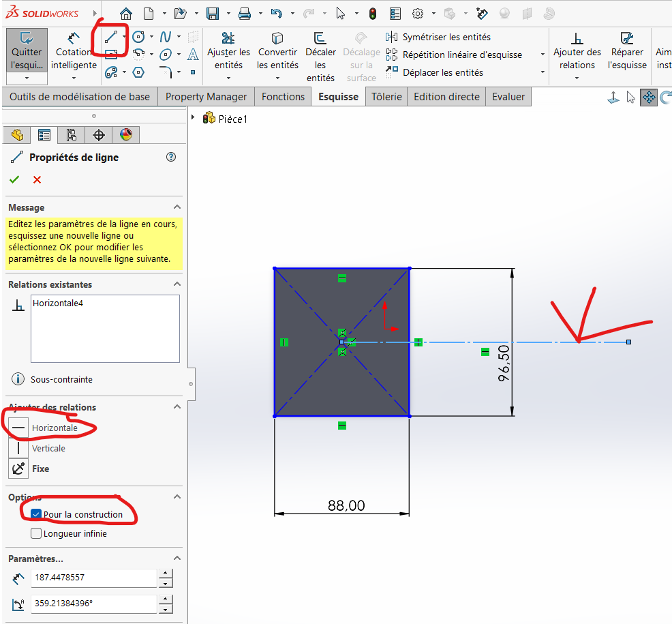Open the ConfigurationManager tab icon
Screen dimensions: 672x624
pos(71,135)
